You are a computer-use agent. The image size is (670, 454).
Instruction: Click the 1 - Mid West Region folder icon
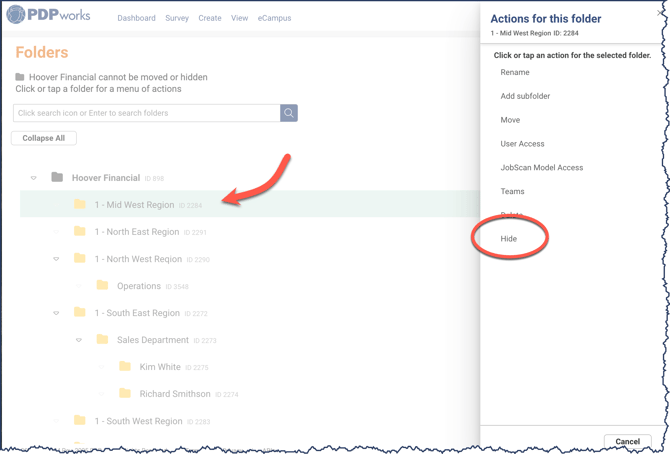(80, 204)
